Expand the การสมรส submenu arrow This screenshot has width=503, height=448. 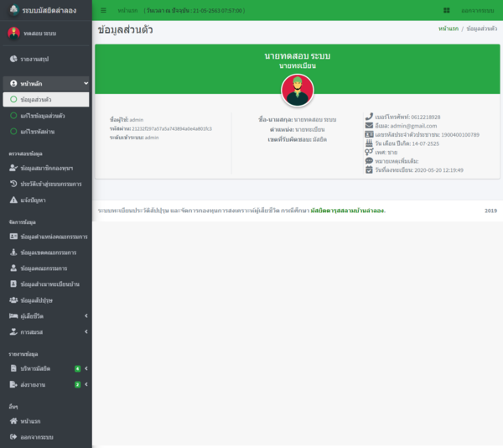click(86, 331)
